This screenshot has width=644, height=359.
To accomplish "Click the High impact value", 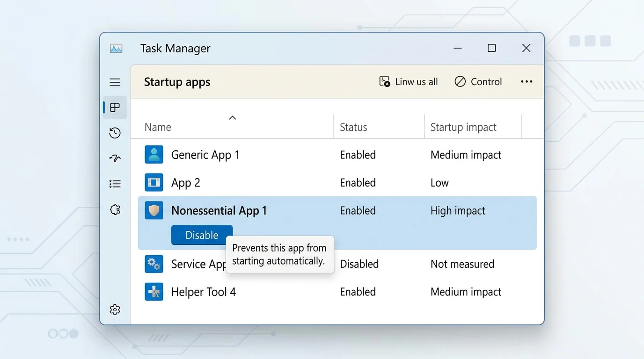I will point(458,211).
